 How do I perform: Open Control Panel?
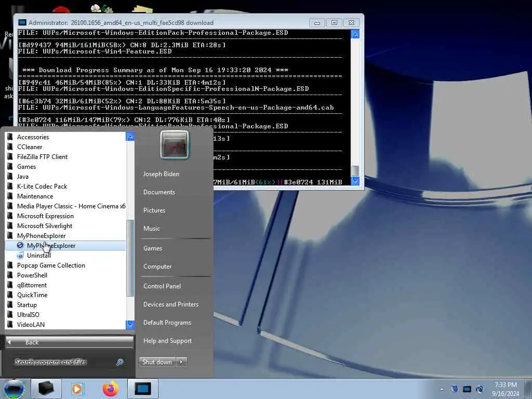click(162, 286)
